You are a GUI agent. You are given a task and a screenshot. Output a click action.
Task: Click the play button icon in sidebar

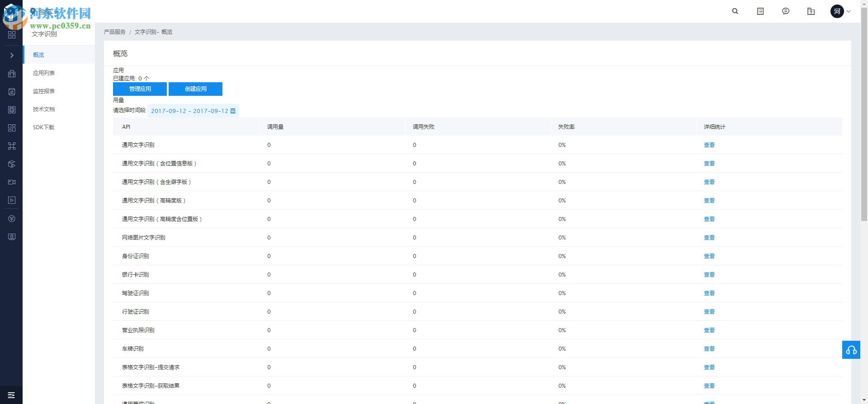click(12, 200)
